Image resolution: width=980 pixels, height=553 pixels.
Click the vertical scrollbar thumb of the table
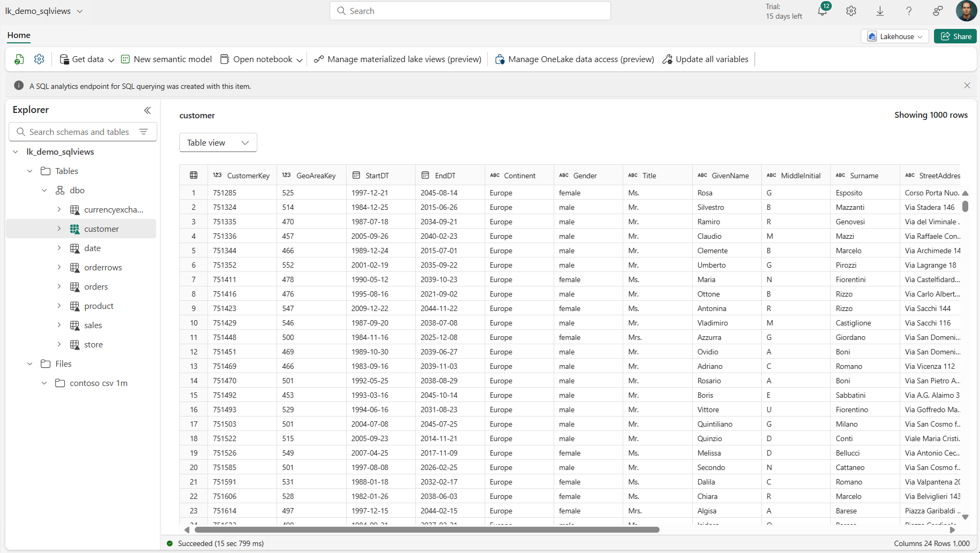(x=966, y=206)
